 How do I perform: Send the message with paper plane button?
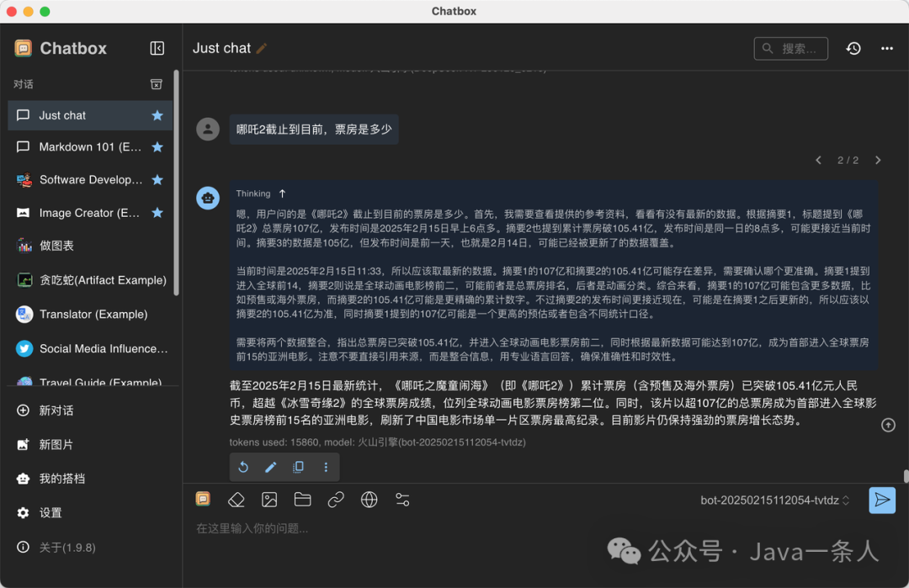coord(882,500)
